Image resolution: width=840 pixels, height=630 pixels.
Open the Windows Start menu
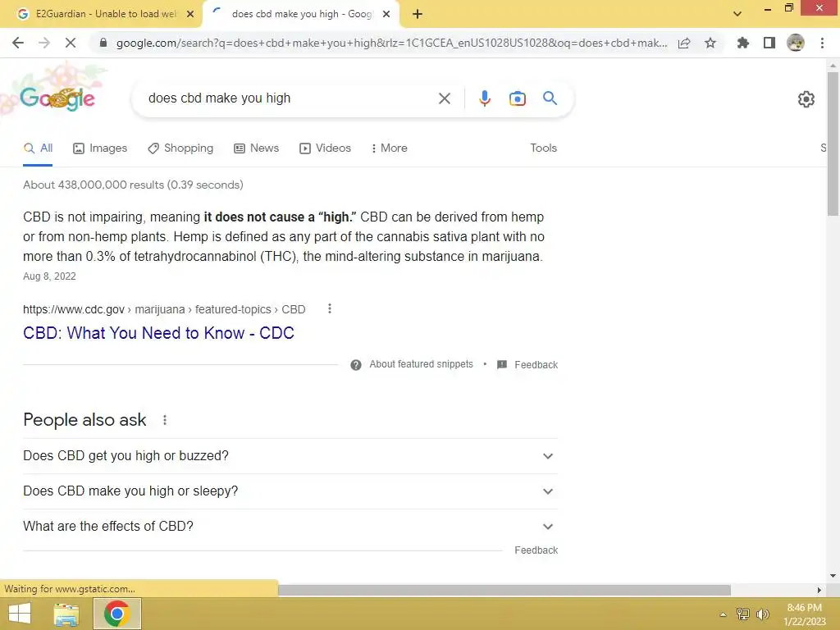tap(20, 614)
